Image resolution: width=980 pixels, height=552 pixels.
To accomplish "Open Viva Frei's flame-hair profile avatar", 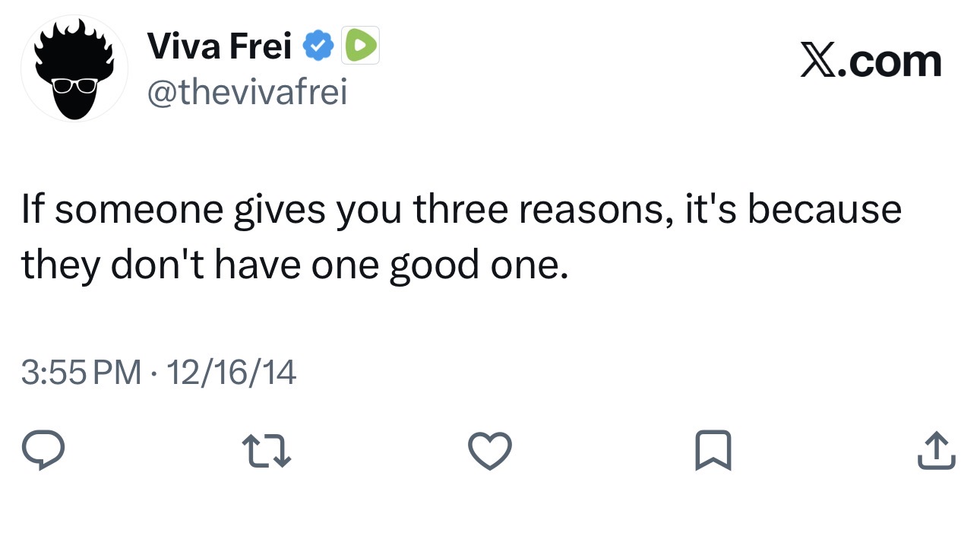I will (x=74, y=68).
